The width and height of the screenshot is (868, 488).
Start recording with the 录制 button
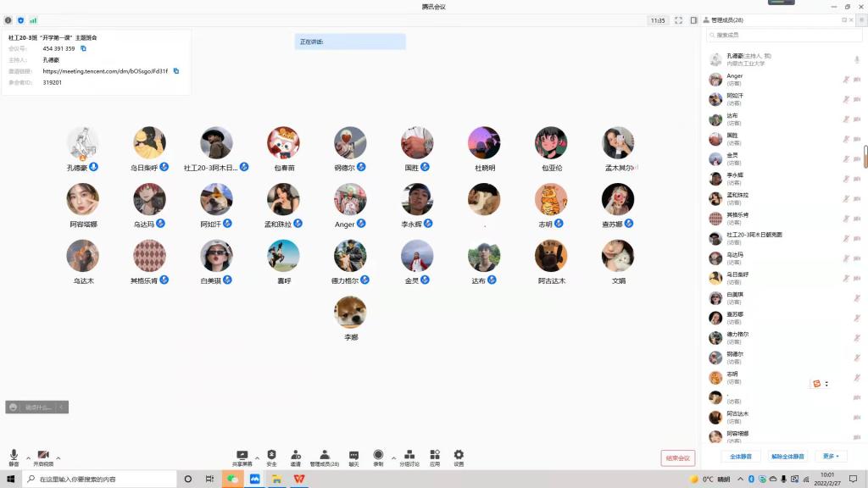[378, 456]
